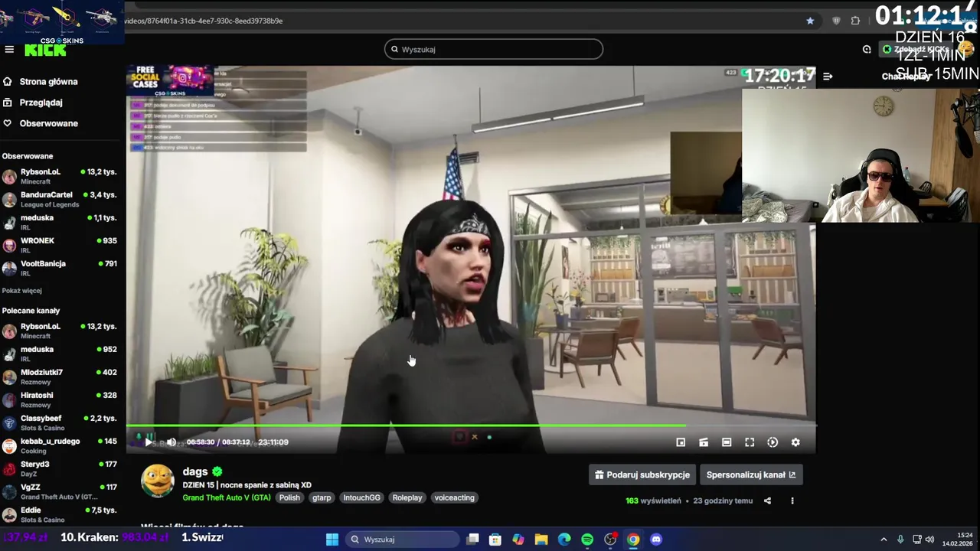980x551 pixels.
Task: Seek on the green video progress bar
Action: [471, 425]
